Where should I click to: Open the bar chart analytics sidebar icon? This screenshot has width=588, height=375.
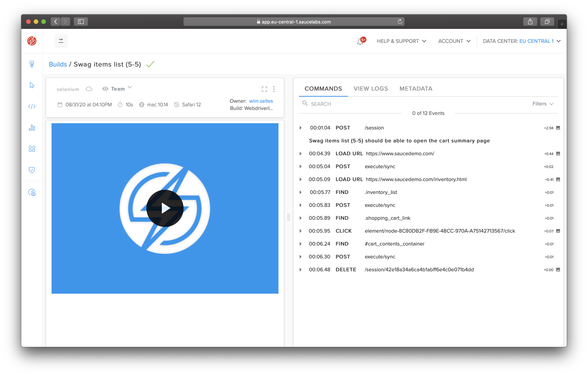[x=32, y=128]
